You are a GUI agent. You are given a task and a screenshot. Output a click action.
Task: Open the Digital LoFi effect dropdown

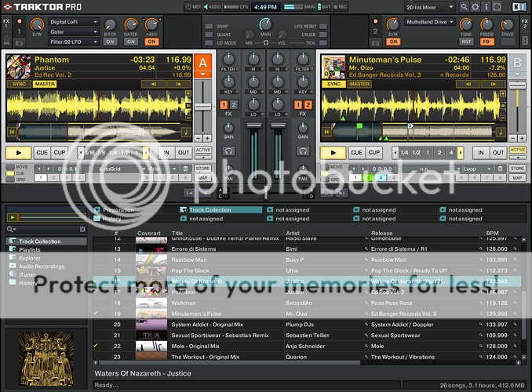73,23
